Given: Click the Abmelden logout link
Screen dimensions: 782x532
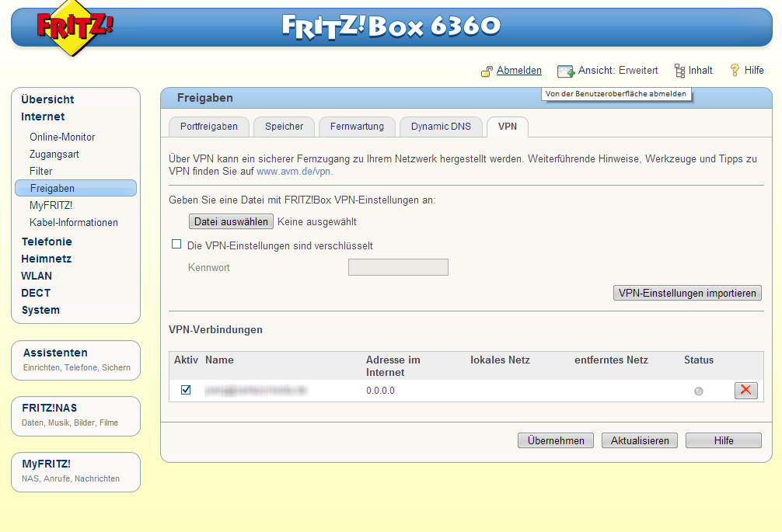Looking at the screenshot, I should [x=519, y=70].
